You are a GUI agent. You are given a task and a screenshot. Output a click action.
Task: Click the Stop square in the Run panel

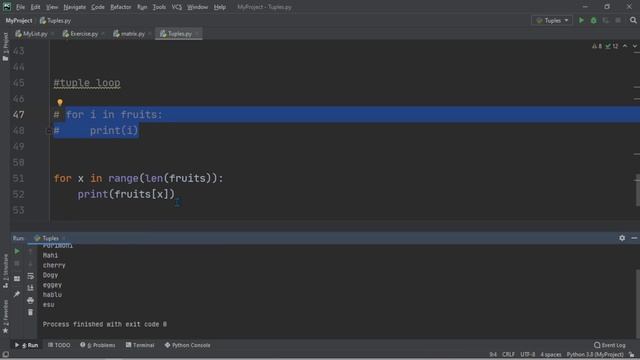17,264
